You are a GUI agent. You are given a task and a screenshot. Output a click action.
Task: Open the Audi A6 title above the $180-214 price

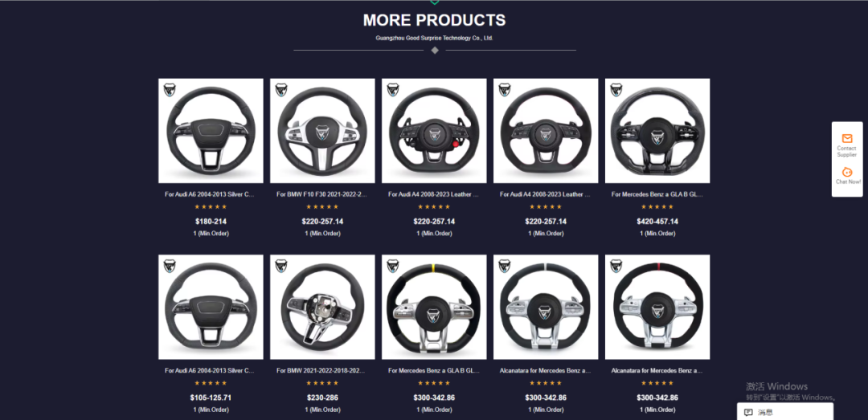pos(211,194)
